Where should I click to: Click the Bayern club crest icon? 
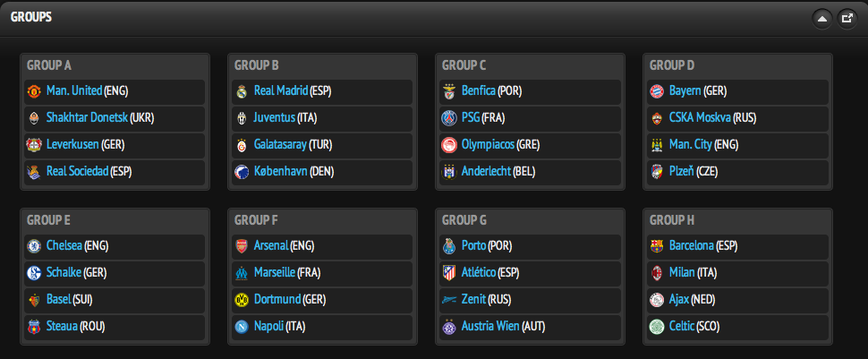pyautogui.click(x=656, y=91)
